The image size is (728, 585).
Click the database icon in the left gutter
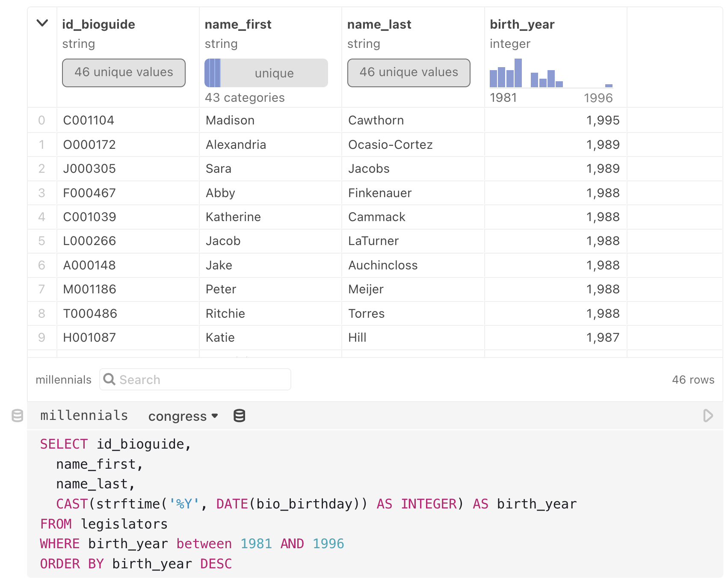17,415
